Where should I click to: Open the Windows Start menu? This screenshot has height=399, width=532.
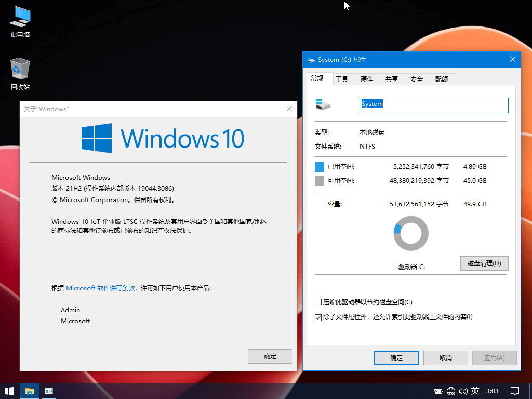9,391
